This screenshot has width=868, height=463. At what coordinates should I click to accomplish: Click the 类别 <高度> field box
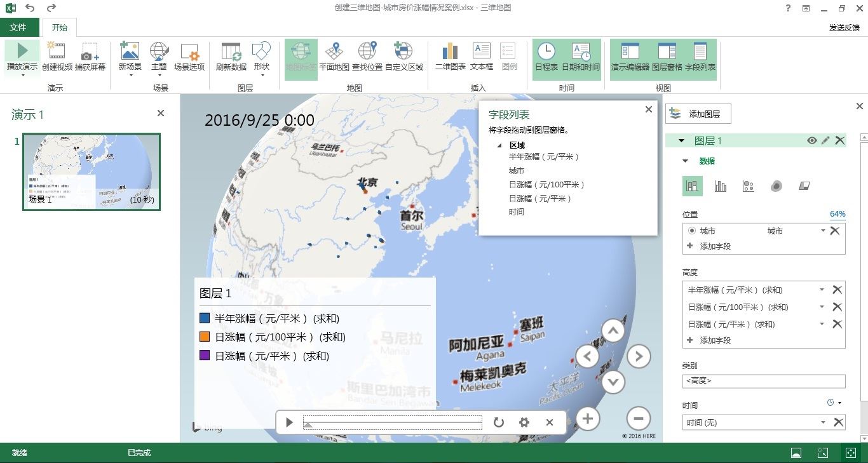click(764, 381)
